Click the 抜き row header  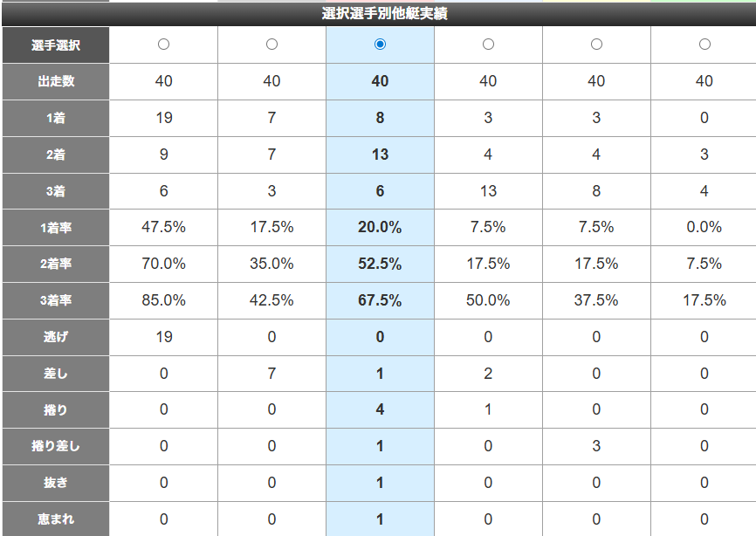[56, 483]
